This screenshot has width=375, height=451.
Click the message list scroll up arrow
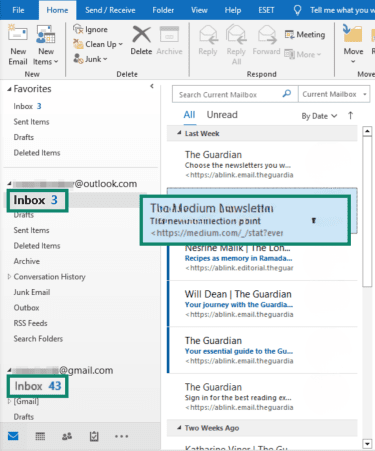coord(367,131)
